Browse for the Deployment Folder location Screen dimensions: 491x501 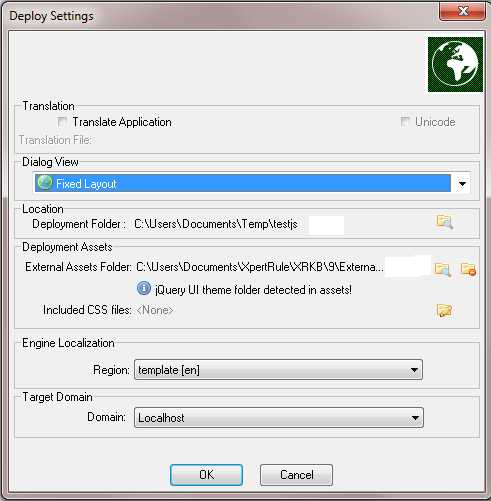[x=444, y=222]
